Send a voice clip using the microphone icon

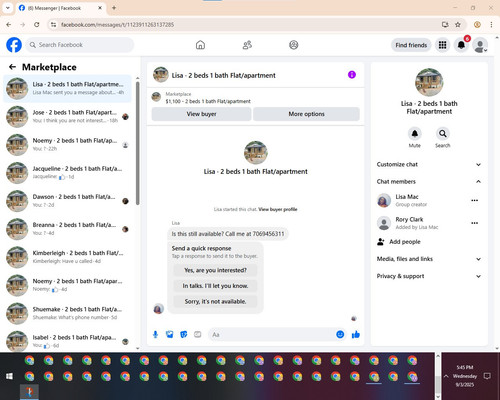(x=155, y=334)
